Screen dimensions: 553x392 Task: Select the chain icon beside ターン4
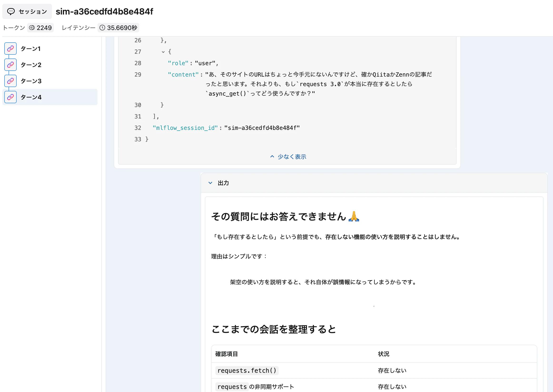(10, 97)
